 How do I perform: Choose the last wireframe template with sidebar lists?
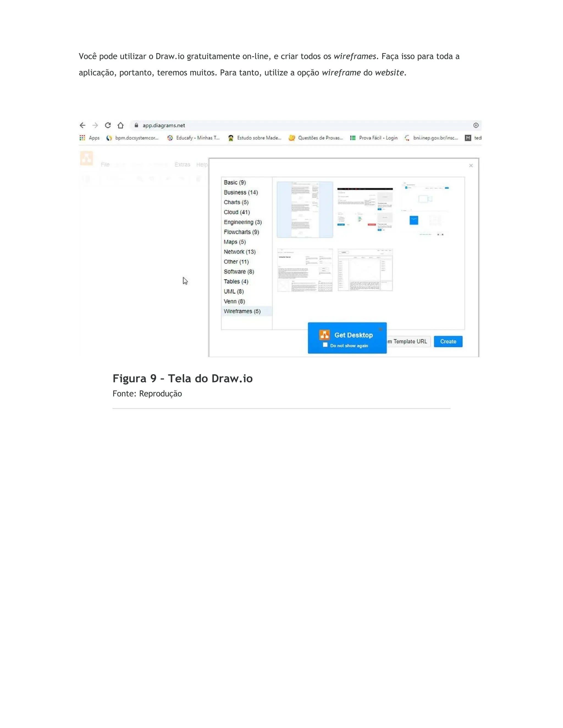pos(365,270)
